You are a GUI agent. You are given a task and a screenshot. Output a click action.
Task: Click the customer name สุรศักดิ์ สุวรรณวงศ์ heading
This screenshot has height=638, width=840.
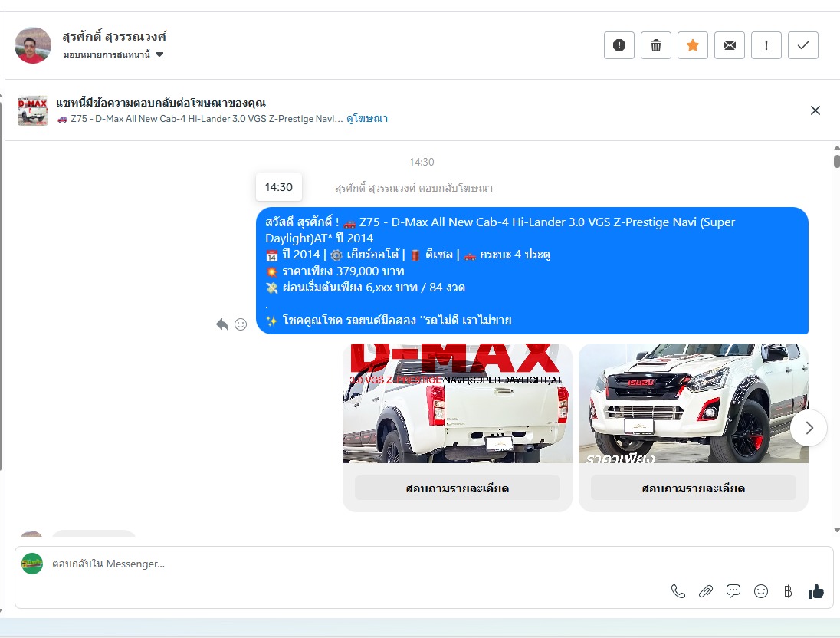[114, 37]
